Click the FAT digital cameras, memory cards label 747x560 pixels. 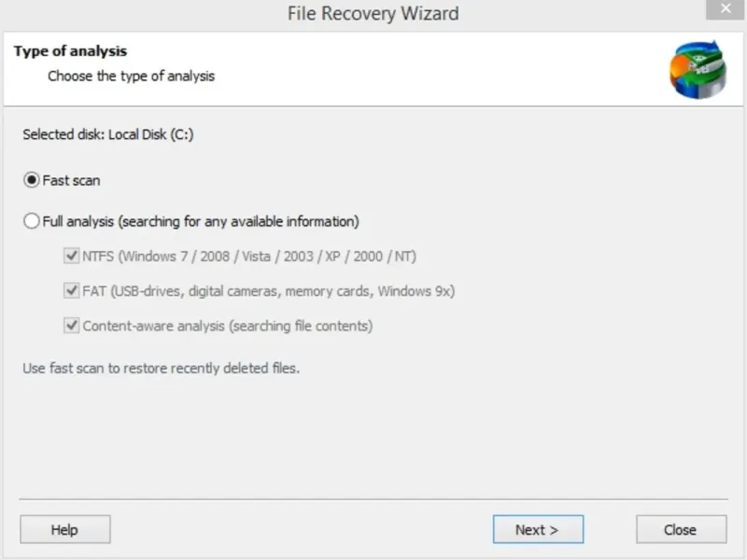(269, 291)
